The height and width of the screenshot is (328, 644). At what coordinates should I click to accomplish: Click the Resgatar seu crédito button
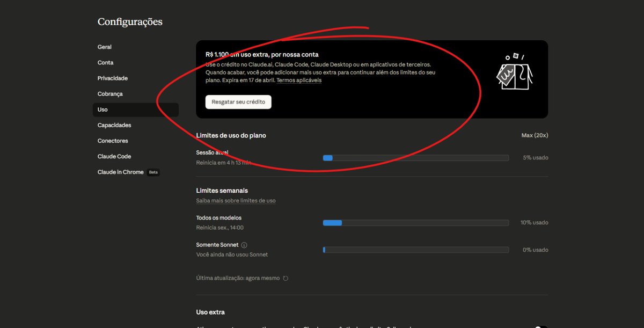click(x=238, y=102)
